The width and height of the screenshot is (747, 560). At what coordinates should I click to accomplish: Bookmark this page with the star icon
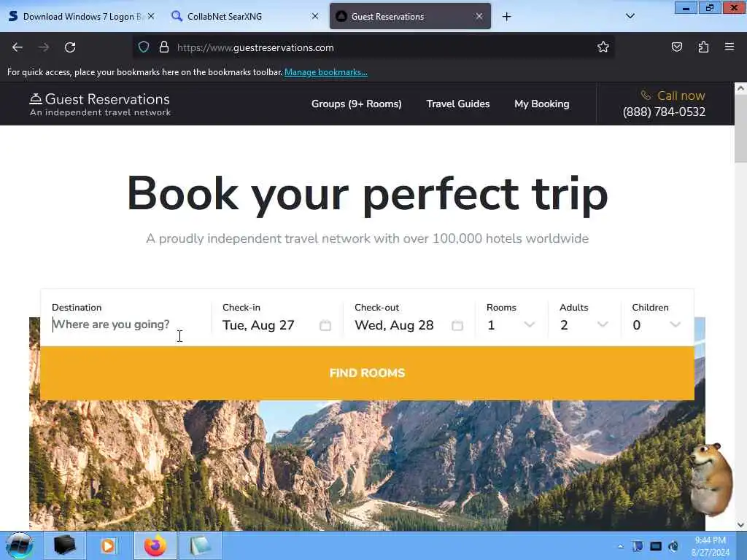(603, 47)
